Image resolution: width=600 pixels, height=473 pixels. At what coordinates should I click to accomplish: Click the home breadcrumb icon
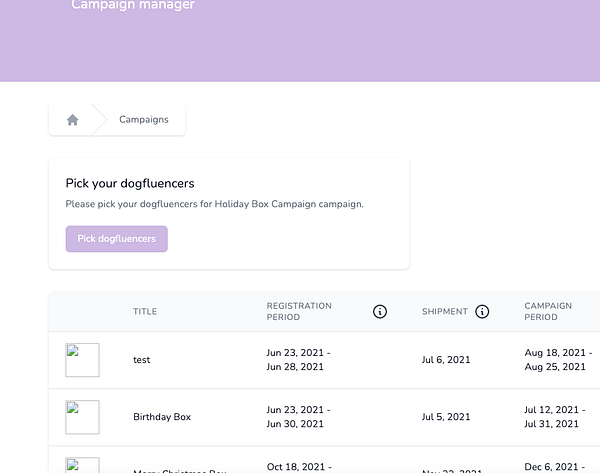72,120
